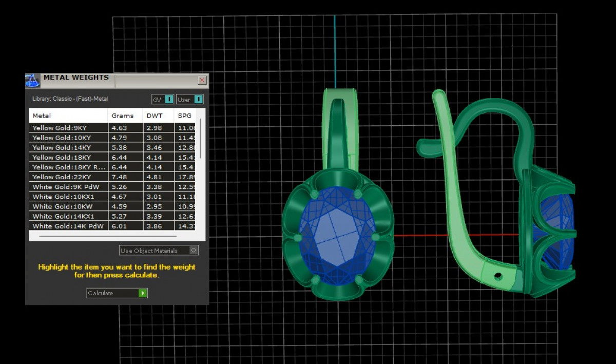The image size is (616, 364).
Task: Click the vertical scrollbar of metal list
Action: point(200,139)
